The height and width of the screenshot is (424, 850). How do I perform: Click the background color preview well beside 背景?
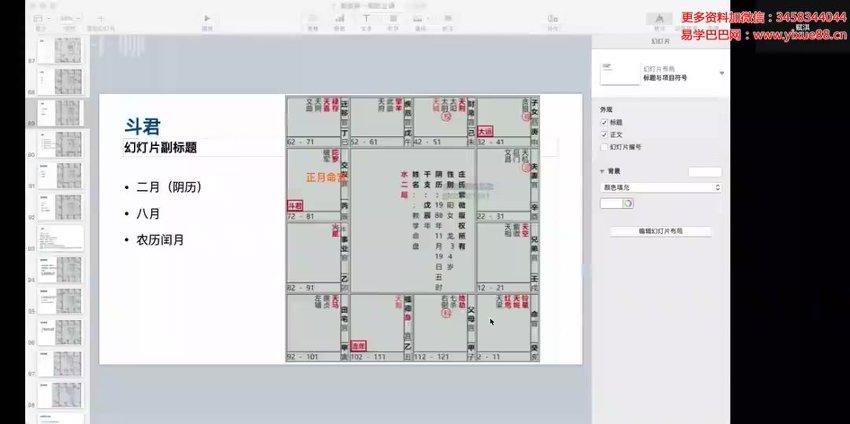point(705,172)
